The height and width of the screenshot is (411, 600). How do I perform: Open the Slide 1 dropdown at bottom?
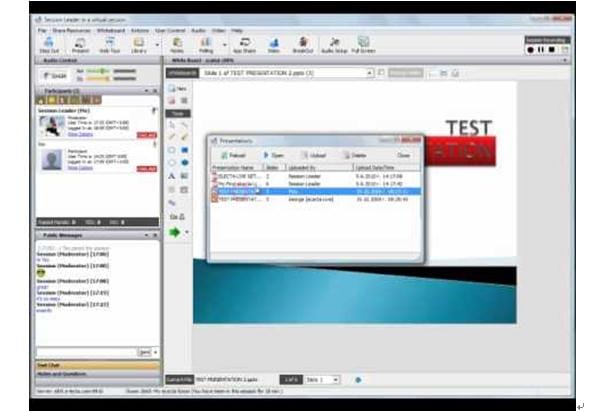coord(335,380)
